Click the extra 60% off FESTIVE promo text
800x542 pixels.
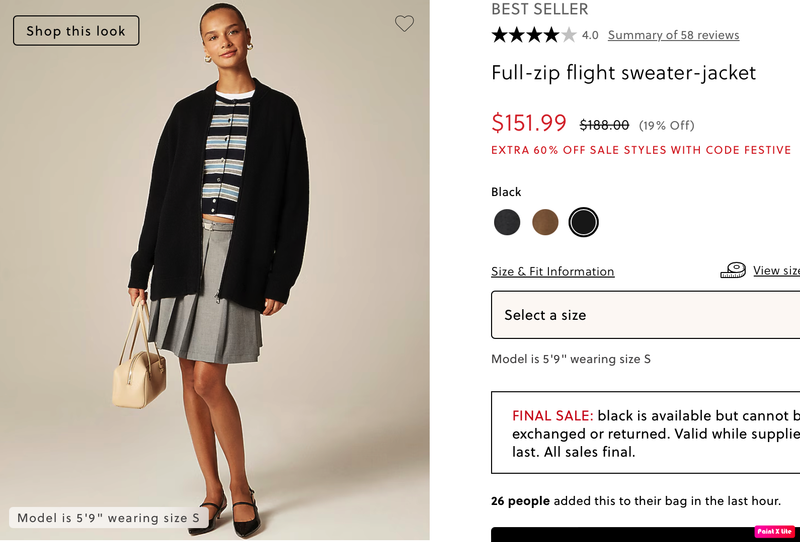pos(641,150)
